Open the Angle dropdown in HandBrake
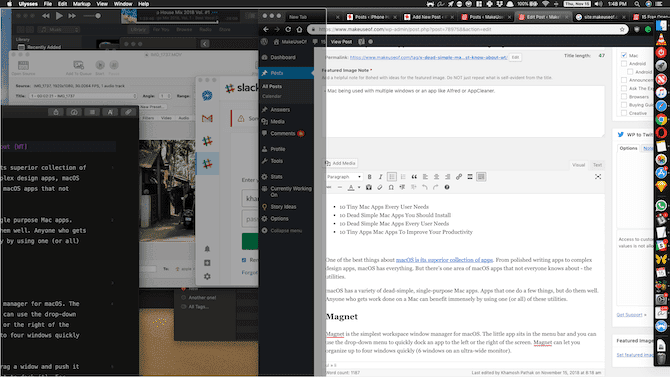This screenshot has height=377, width=670. coord(165,96)
